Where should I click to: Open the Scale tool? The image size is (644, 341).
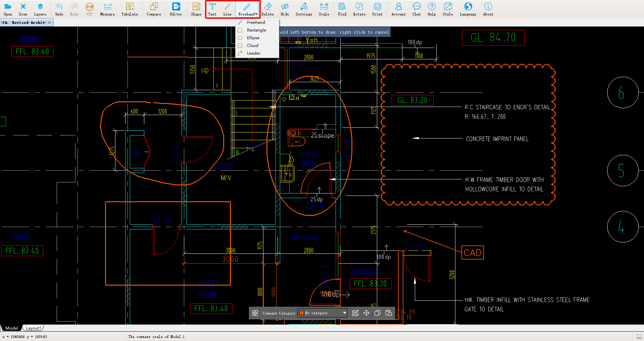pos(324,9)
